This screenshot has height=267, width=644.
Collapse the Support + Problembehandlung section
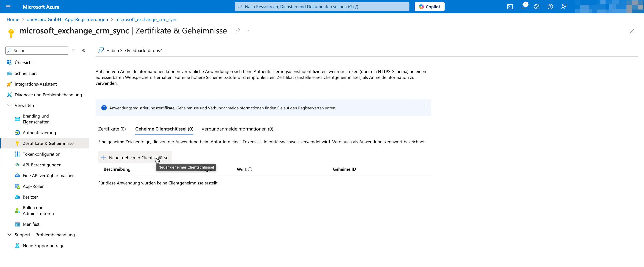pyautogui.click(x=9, y=235)
